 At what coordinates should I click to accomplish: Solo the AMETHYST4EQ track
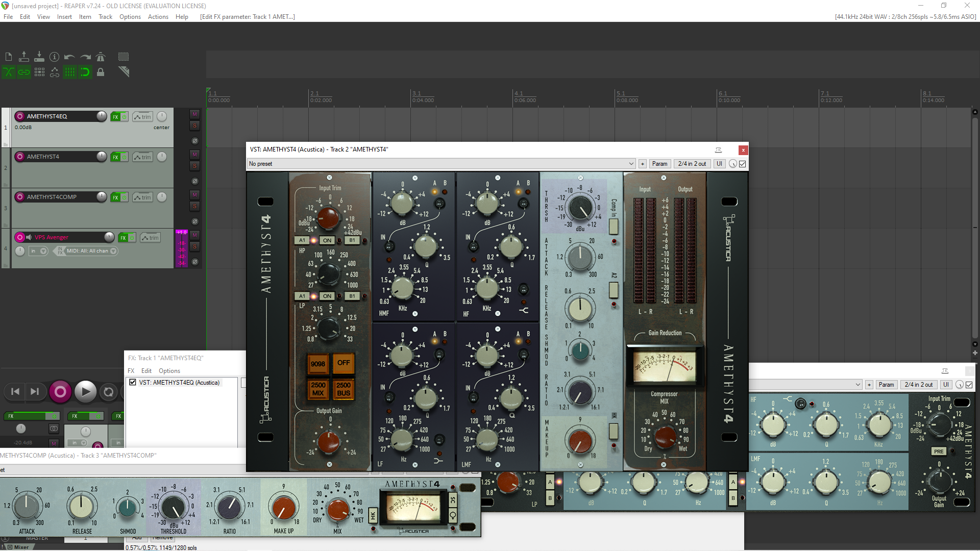coord(194,126)
